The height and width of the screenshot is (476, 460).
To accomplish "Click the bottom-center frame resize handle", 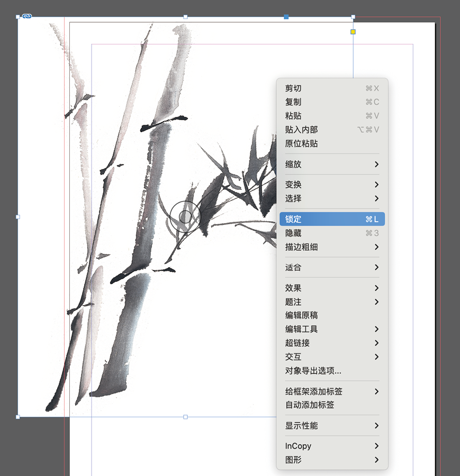I will pos(185,417).
